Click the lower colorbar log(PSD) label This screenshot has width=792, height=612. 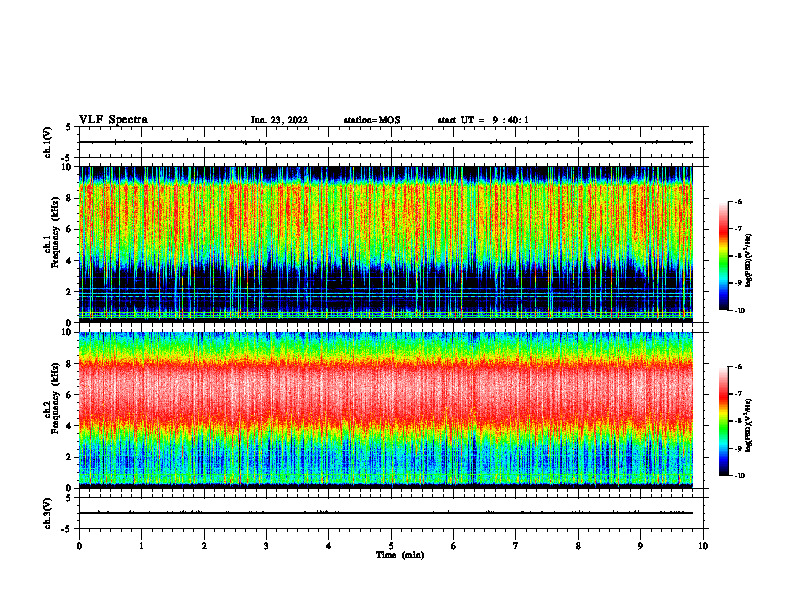click(749, 424)
